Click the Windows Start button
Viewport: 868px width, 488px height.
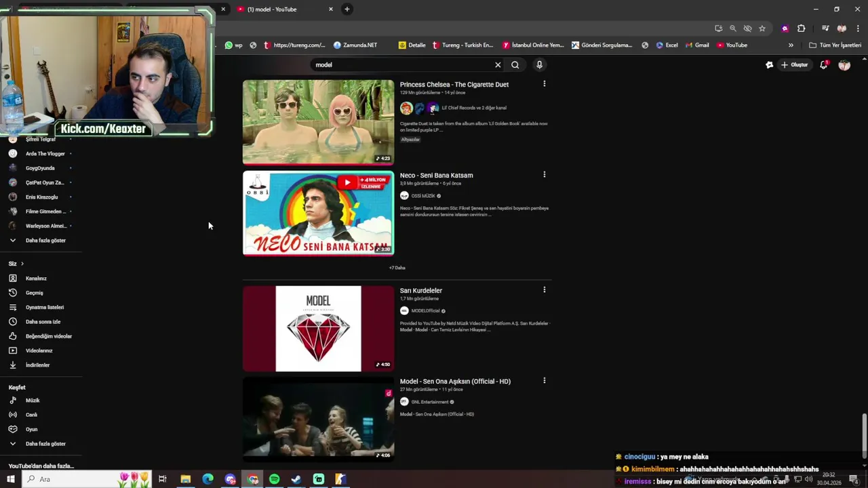(10, 479)
